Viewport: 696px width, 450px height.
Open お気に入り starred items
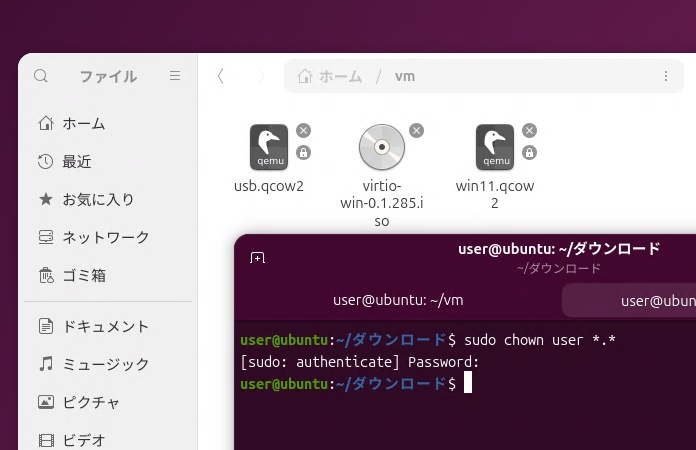pos(98,199)
